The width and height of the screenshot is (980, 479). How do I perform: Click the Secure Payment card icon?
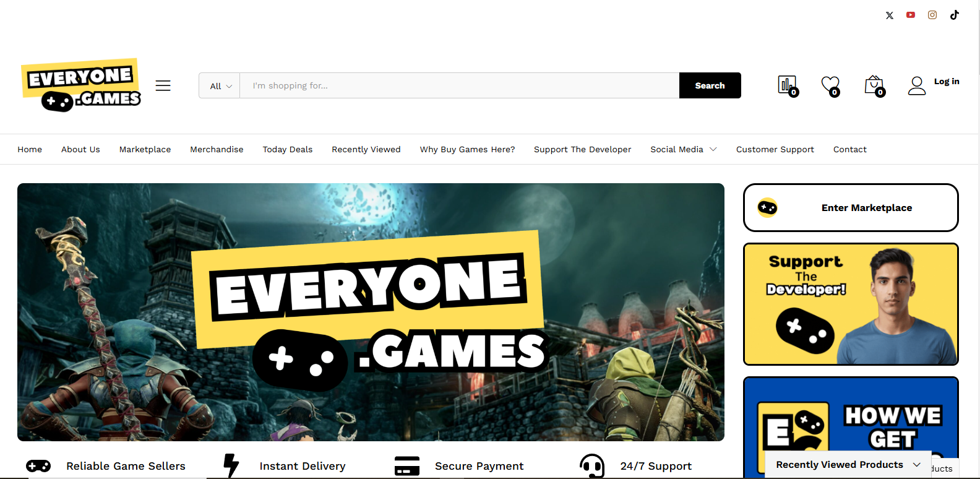(x=407, y=466)
